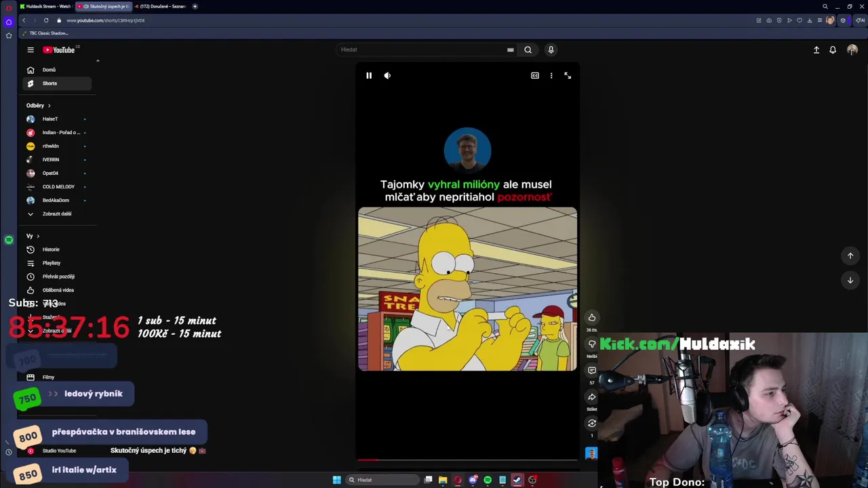Click the browser address bar URL
This screenshot has width=868, height=488.
[106, 20]
